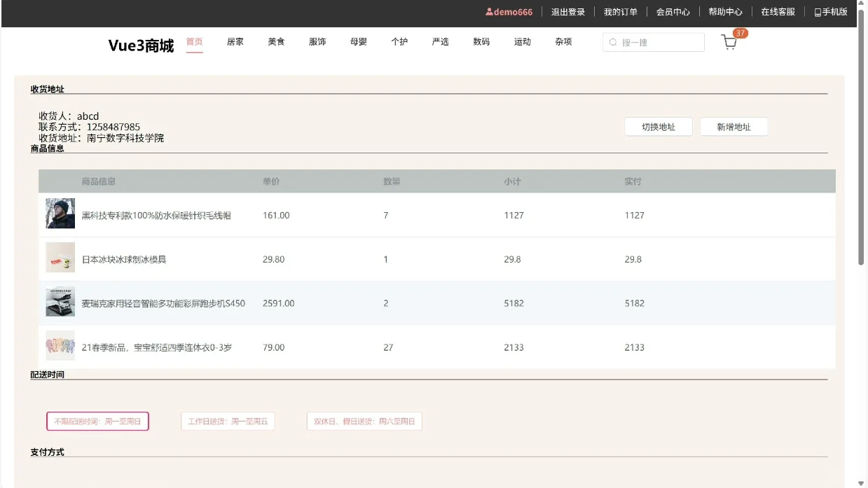Image resolution: width=868 pixels, height=488 pixels.
Task: View the treadmill S450 product thumbnail
Action: (60, 302)
